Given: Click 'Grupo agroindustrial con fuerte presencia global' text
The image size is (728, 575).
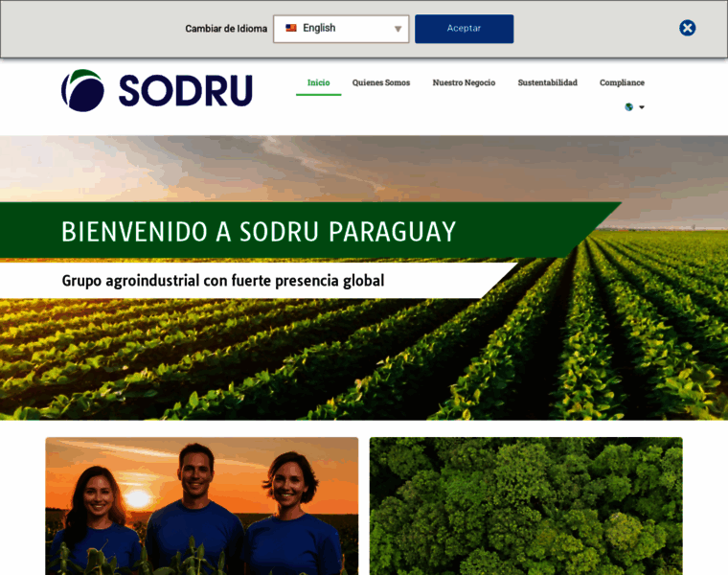Looking at the screenshot, I should [223, 281].
